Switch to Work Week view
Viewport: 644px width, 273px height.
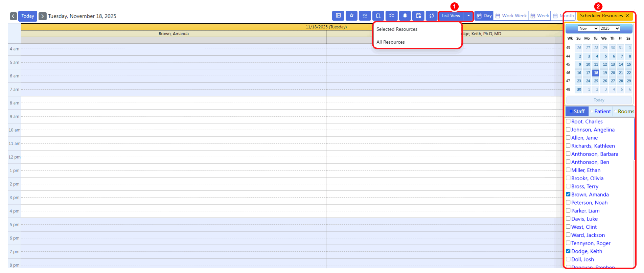(x=511, y=16)
